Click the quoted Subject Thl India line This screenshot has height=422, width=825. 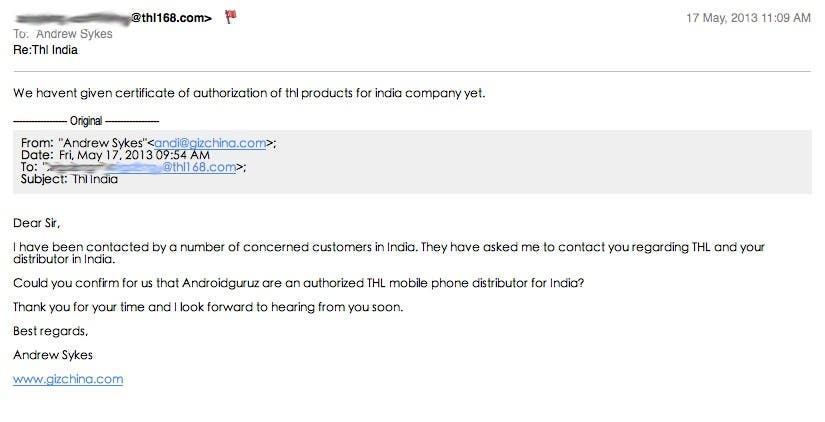click(69, 179)
